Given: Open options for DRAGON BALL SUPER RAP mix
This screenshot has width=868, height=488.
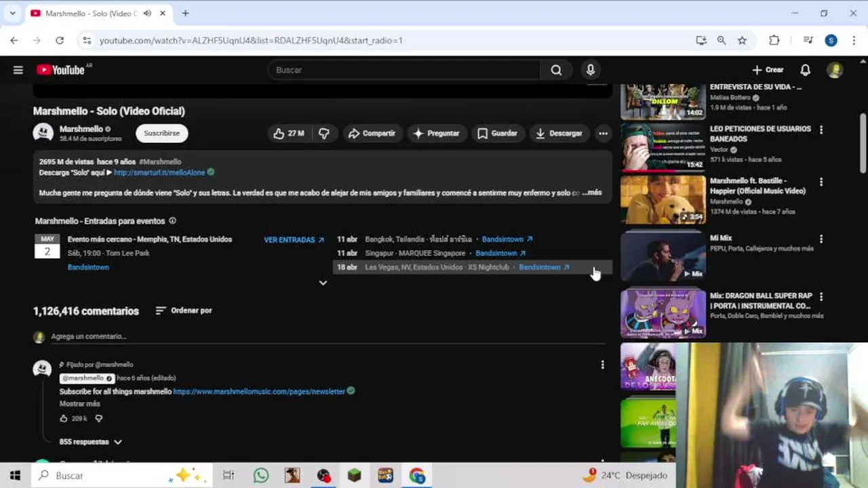Looking at the screenshot, I should pyautogui.click(x=821, y=297).
